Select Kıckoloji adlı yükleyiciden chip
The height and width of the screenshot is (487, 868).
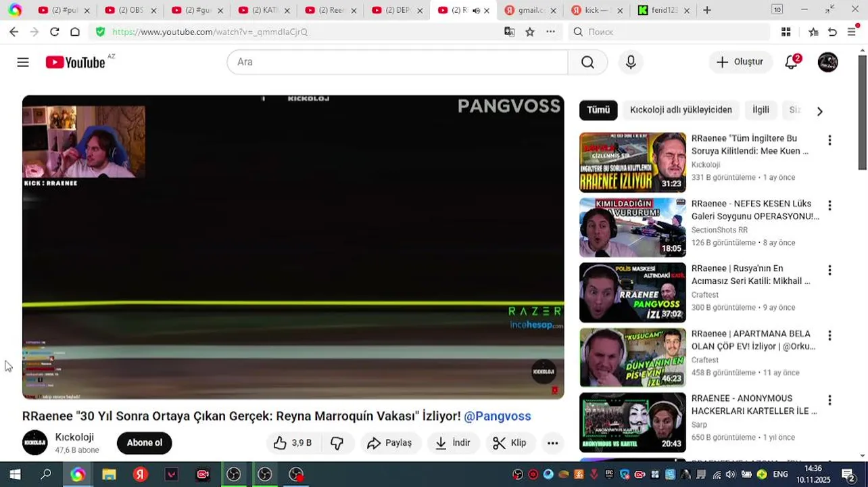[681, 110]
